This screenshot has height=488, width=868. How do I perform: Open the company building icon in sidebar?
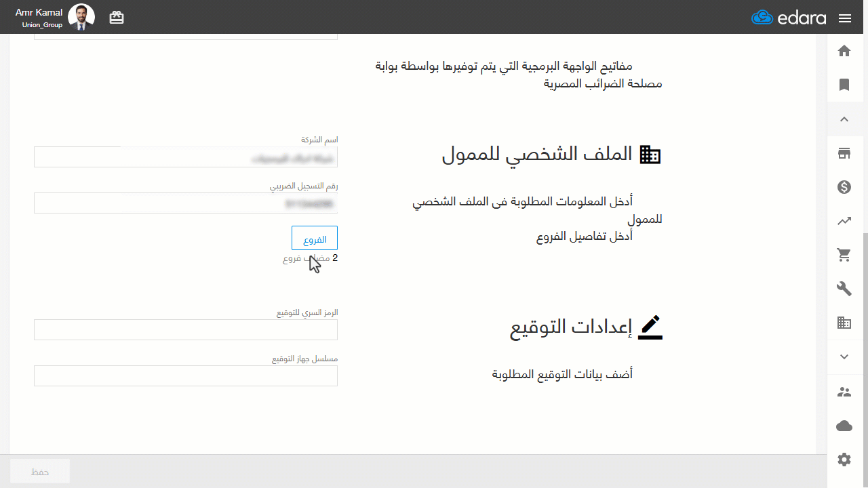844,323
